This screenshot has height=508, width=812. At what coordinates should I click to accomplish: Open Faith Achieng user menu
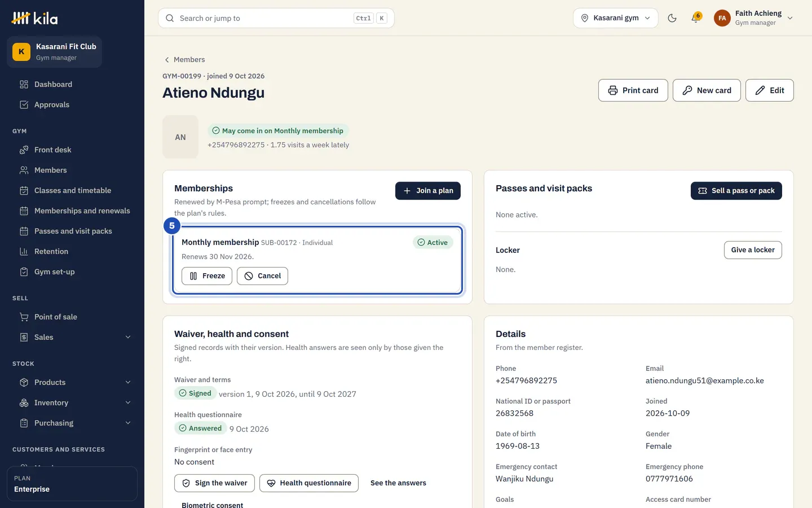pyautogui.click(x=753, y=18)
